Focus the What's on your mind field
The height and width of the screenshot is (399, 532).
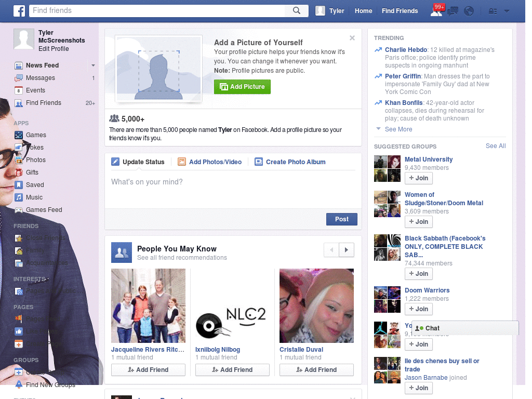[x=233, y=190]
